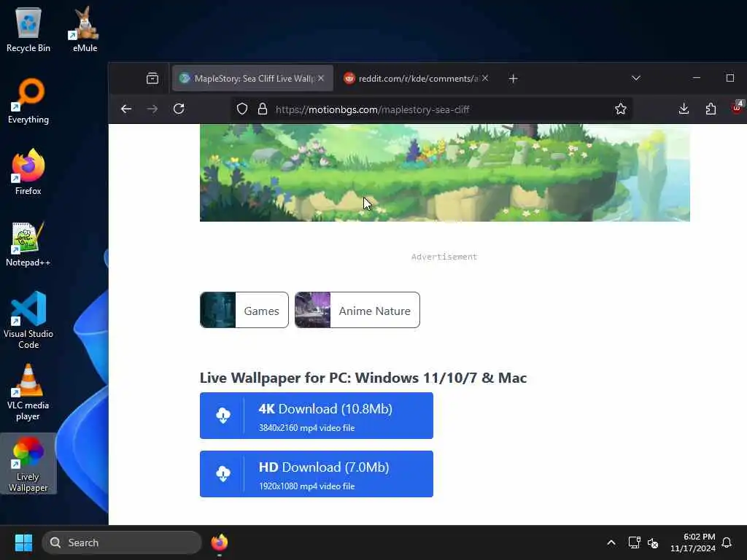Screen dimensions: 747x560
Task: Open the Recycle Bin desktop icon
Action: (28, 29)
